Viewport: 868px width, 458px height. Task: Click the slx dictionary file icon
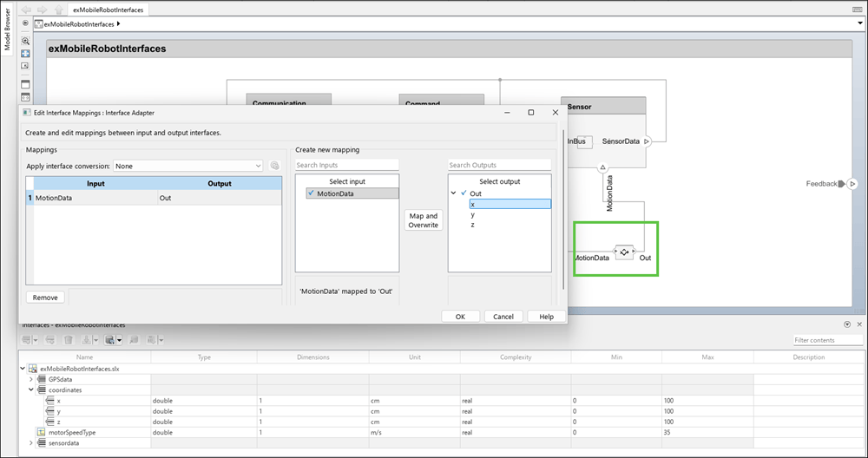coord(33,369)
